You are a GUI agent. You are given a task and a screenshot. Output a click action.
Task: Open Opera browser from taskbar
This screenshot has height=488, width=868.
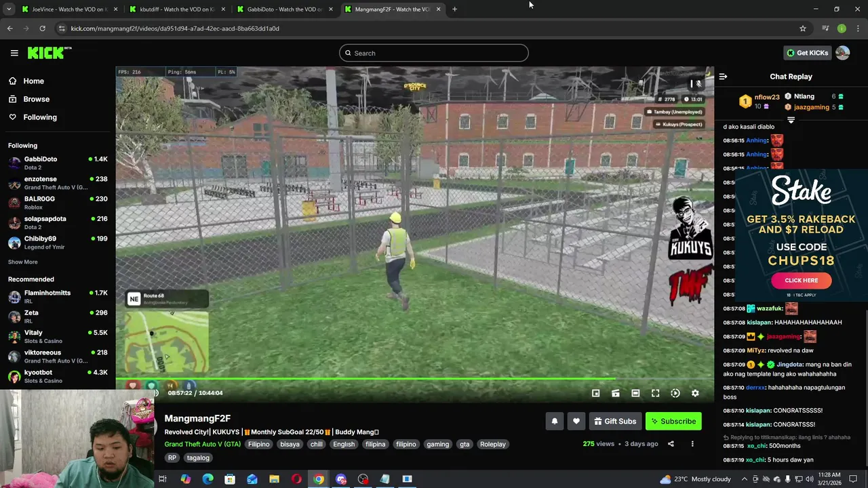[296, 479]
